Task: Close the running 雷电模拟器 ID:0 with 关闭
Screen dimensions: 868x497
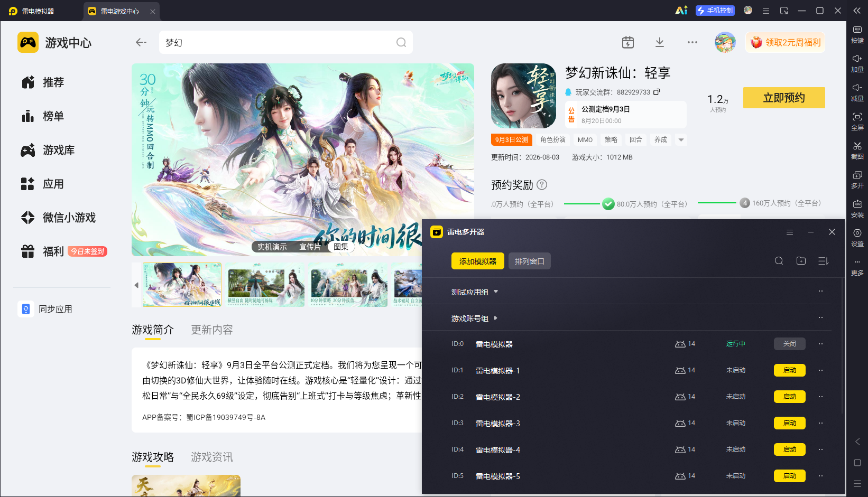Action: point(790,344)
